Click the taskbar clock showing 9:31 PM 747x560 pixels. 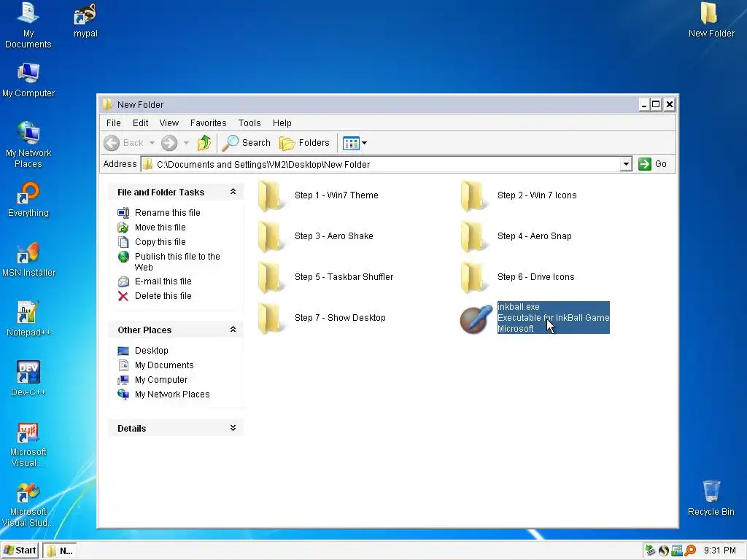pos(719,551)
